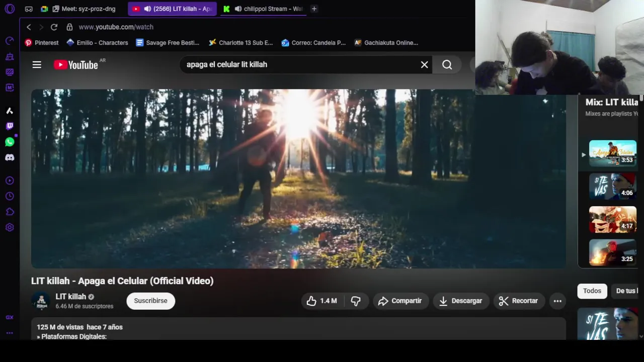
Task: Click the video player to pause
Action: [x=298, y=178]
